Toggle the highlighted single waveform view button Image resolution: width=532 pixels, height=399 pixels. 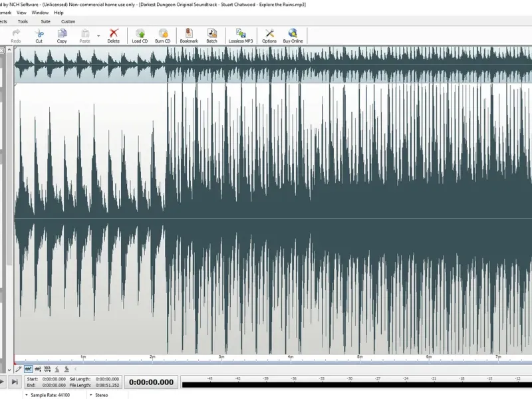28,369
